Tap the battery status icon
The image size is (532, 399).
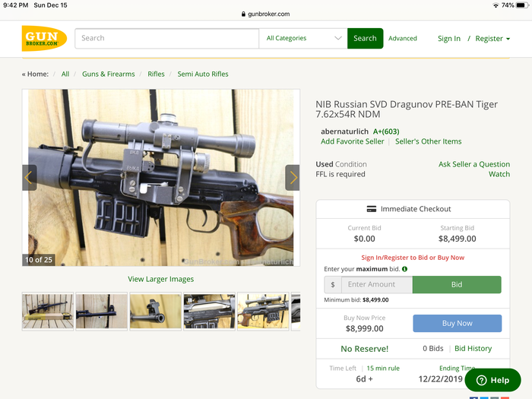point(522,5)
